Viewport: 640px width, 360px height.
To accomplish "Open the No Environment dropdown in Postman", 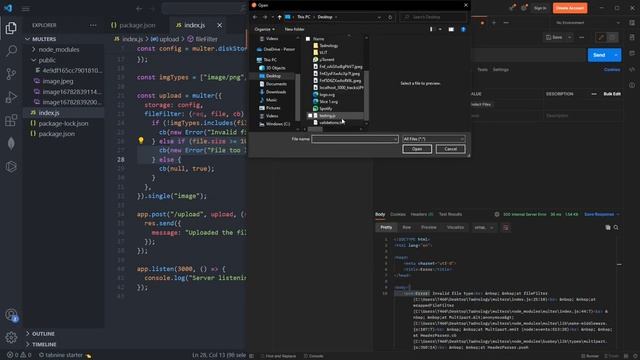I will tap(588, 23).
